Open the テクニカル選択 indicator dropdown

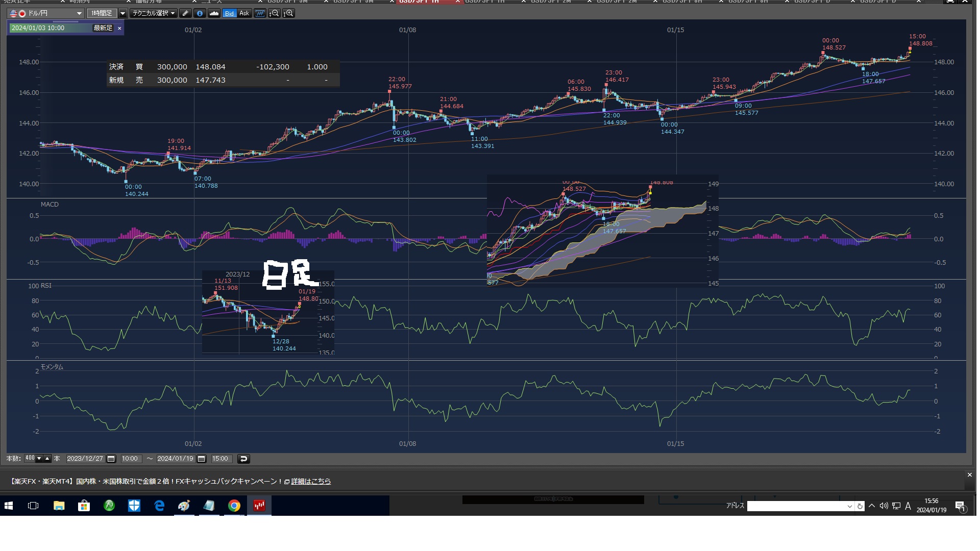pyautogui.click(x=153, y=13)
